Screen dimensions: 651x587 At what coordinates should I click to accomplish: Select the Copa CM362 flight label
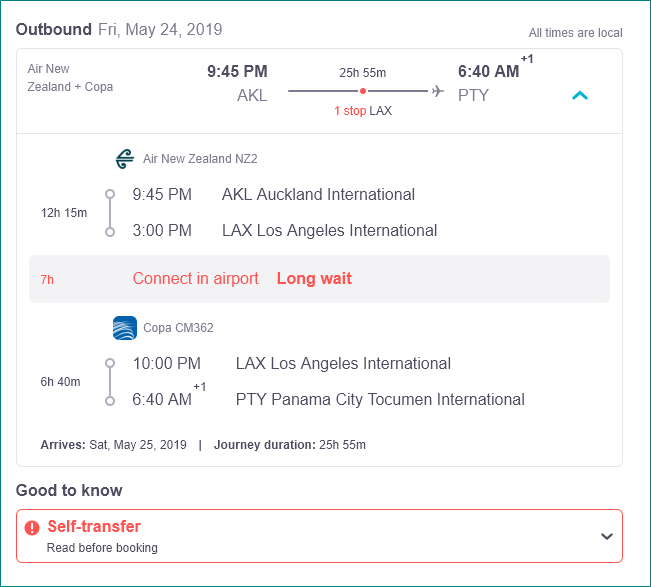click(x=178, y=328)
